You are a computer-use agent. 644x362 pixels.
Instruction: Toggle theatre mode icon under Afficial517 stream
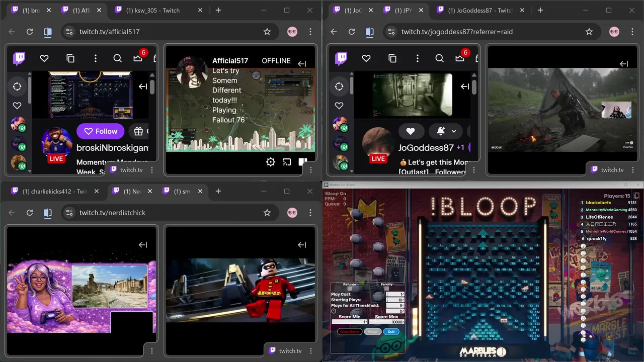pyautogui.click(x=303, y=162)
